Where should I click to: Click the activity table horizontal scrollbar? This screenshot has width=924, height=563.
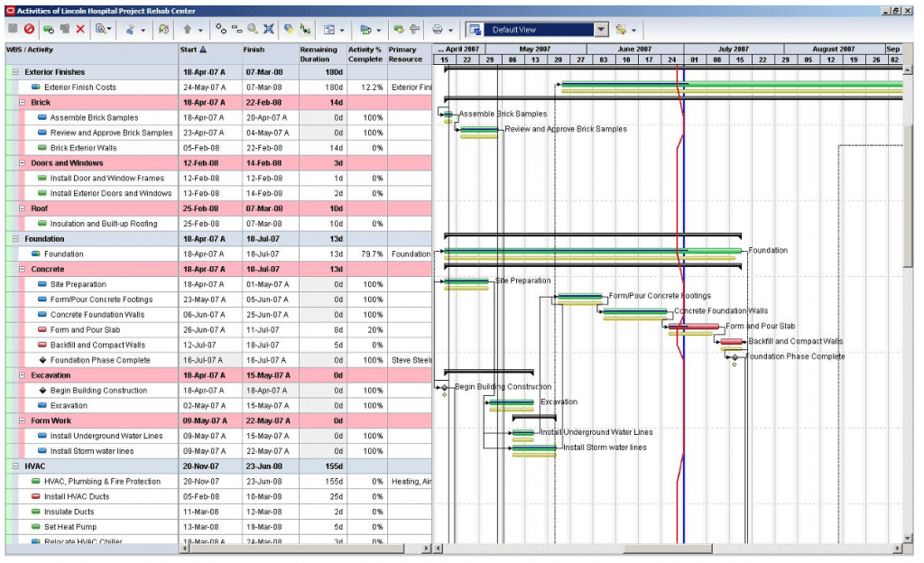(x=304, y=549)
